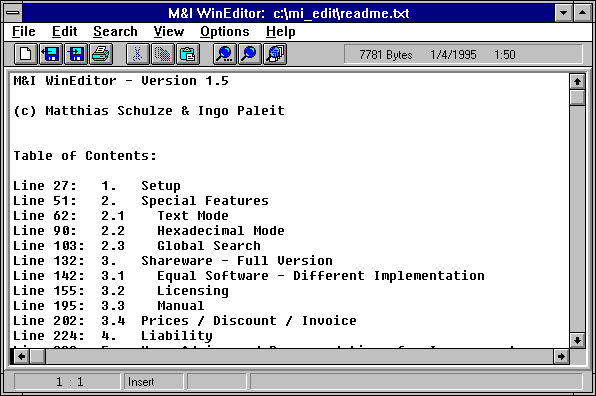
Task: Click the Save file disk icon
Action: point(76,54)
